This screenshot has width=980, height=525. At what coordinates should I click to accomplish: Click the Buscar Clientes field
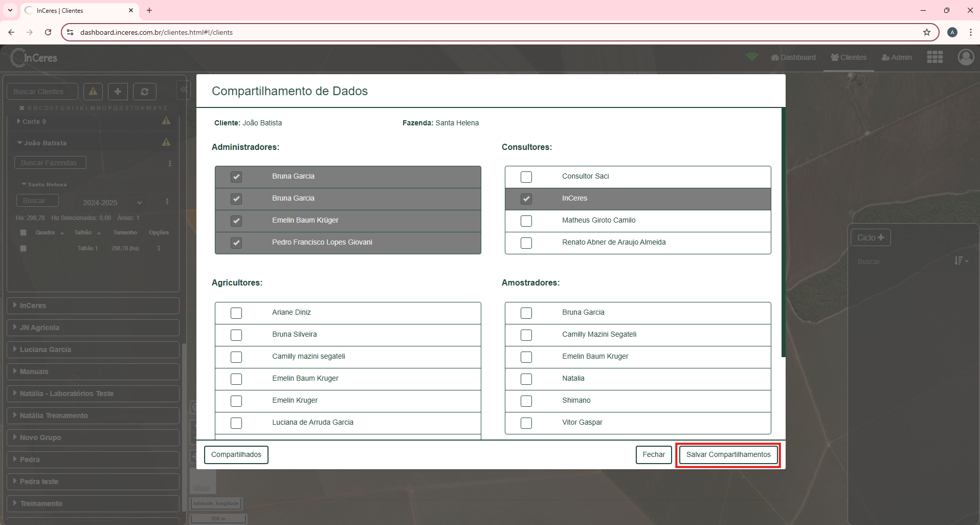click(42, 92)
